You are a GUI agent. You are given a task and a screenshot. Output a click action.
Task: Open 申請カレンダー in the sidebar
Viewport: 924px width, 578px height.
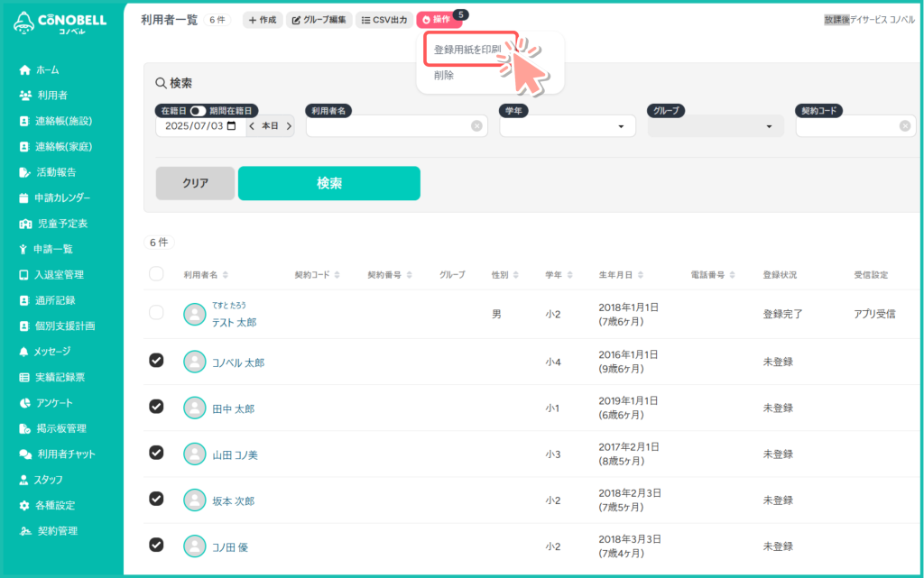(61, 197)
